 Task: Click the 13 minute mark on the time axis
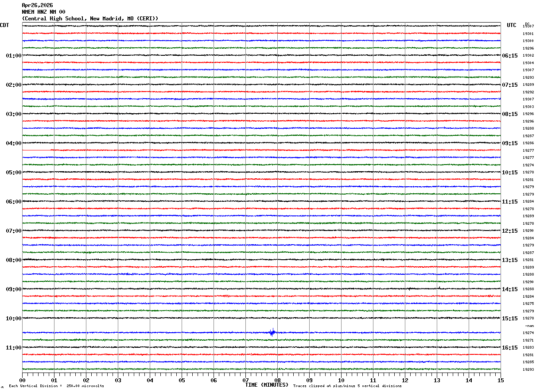click(x=437, y=380)
